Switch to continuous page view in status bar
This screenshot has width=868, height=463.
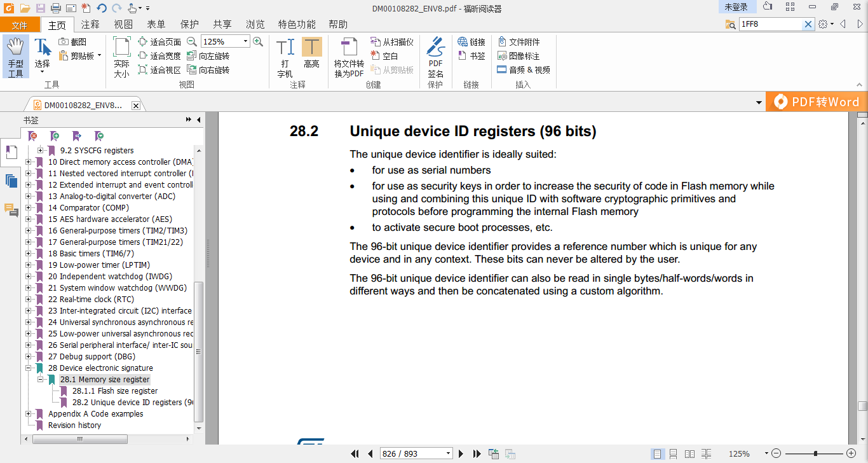pos(673,453)
